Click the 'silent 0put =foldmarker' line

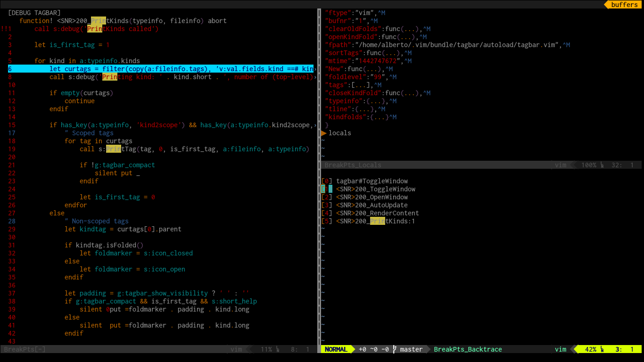click(x=165, y=309)
